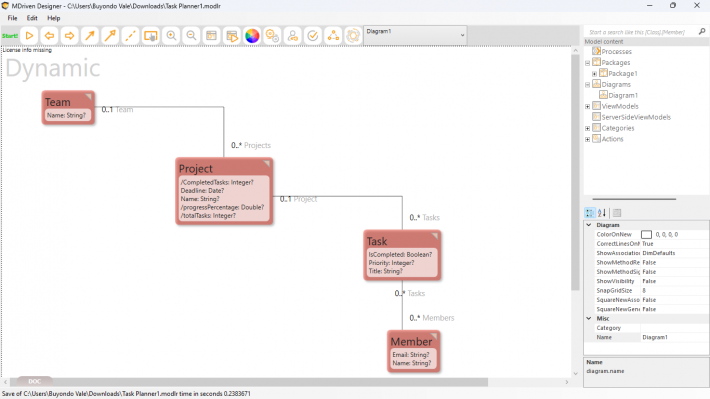The height and width of the screenshot is (399, 710).
Task: Expand the Actions tree node
Action: point(588,139)
